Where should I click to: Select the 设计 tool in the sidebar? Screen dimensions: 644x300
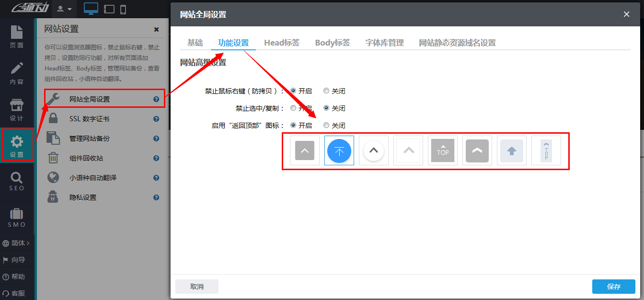click(x=17, y=108)
